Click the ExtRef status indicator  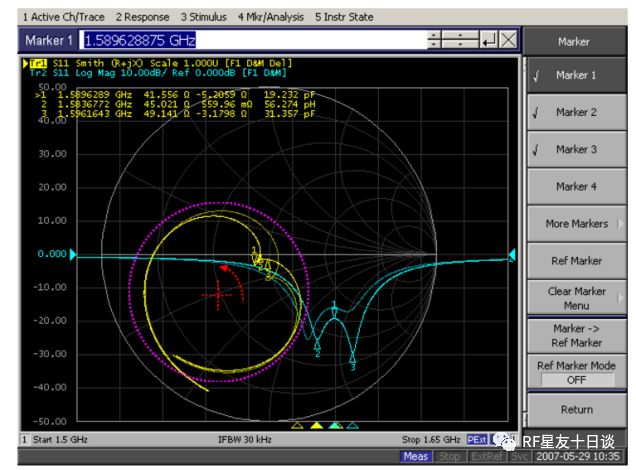coord(487,457)
